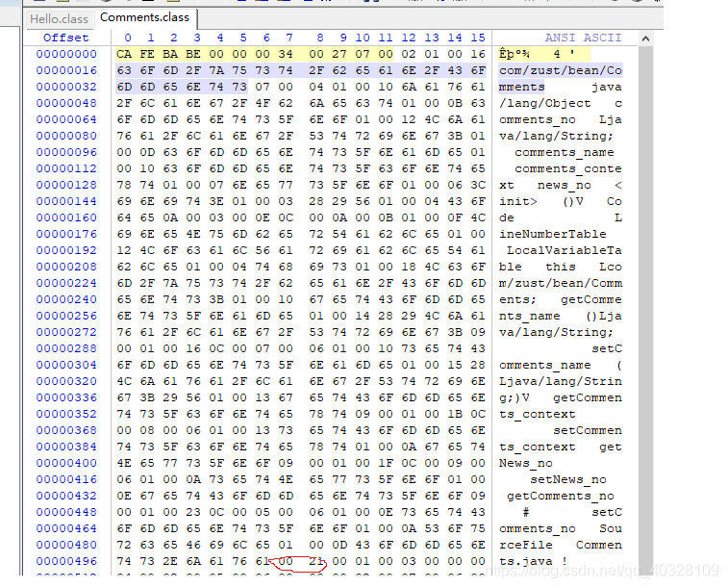Select offset row 00000064
The width and height of the screenshot is (728, 588).
pos(66,119)
